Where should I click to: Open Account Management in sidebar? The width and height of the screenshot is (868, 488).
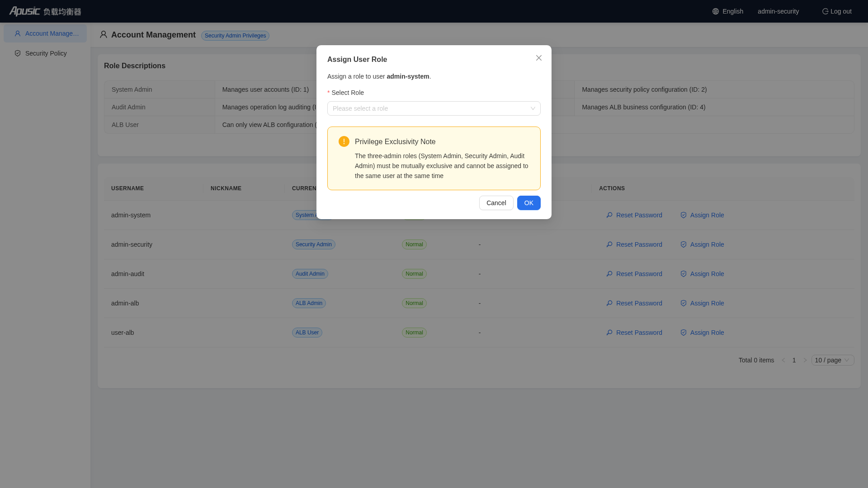[45, 33]
